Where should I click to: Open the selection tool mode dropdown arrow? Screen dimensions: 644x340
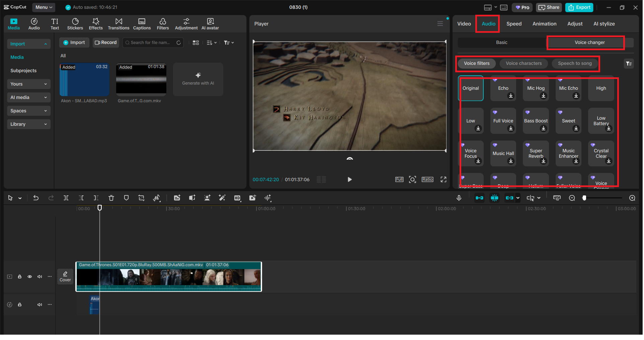click(20, 198)
